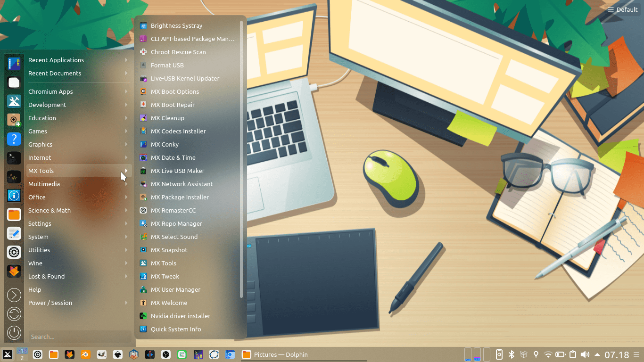Launch MX Boot Repair
The height and width of the screenshot is (362, 644).
(189, 105)
